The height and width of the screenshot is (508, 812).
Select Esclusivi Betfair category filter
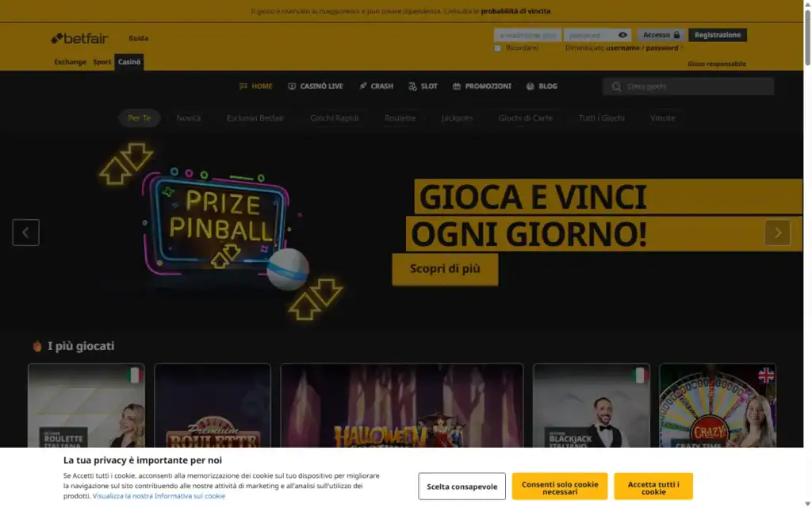click(x=255, y=118)
